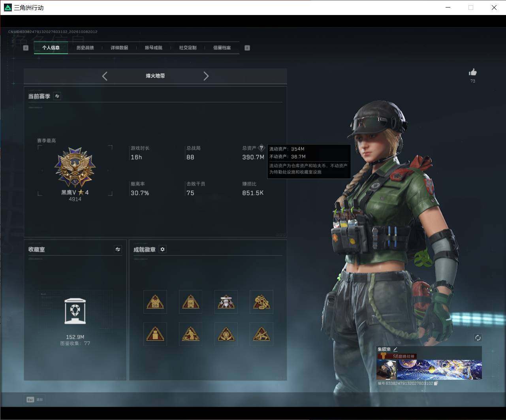Switch to the 历史战绩 tab

tap(85, 48)
